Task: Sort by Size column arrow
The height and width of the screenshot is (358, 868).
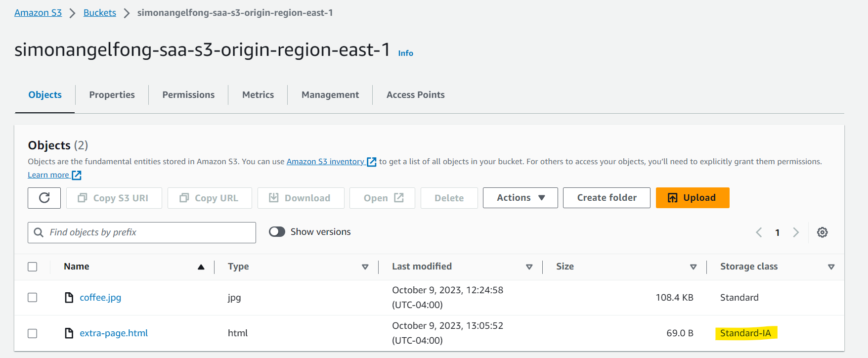Action: point(694,267)
